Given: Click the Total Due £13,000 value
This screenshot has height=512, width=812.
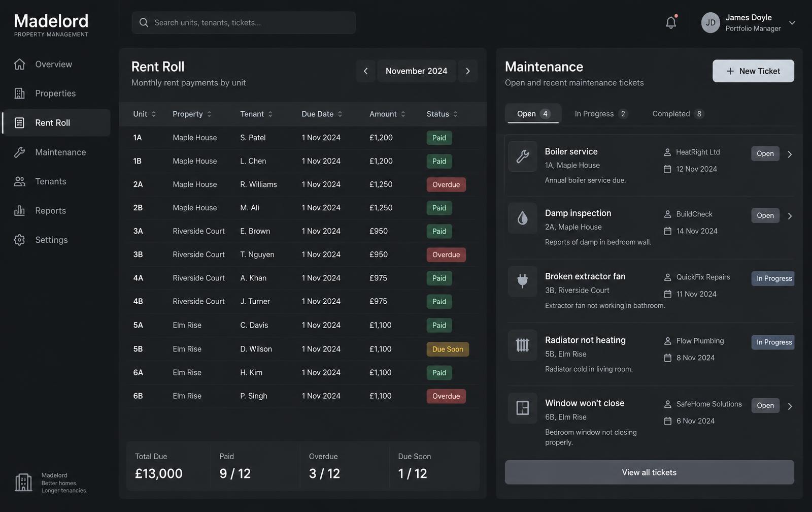Looking at the screenshot, I should (159, 473).
